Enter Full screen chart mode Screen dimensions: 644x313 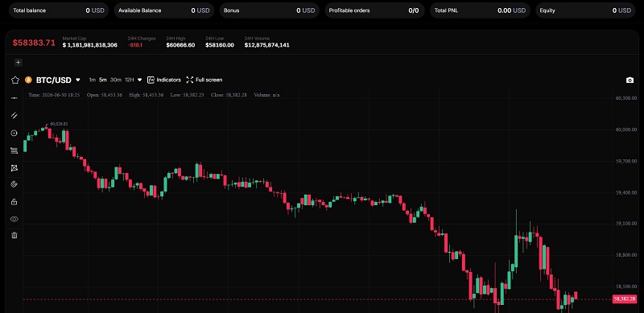pyautogui.click(x=204, y=80)
